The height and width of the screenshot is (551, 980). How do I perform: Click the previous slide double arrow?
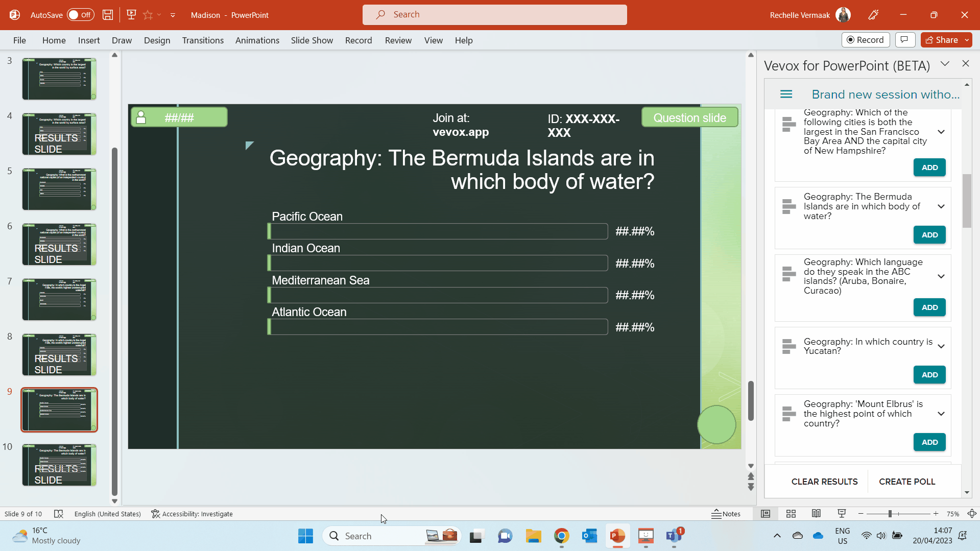point(751,476)
